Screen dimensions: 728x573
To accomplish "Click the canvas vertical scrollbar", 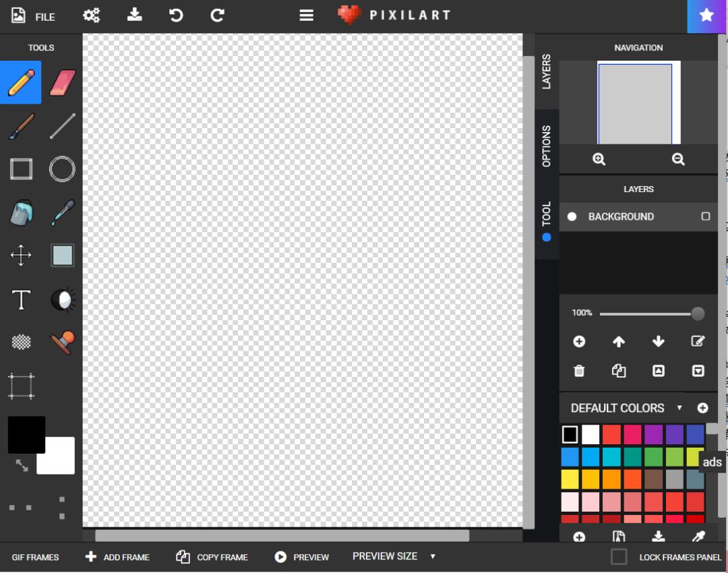I will (x=528, y=292).
